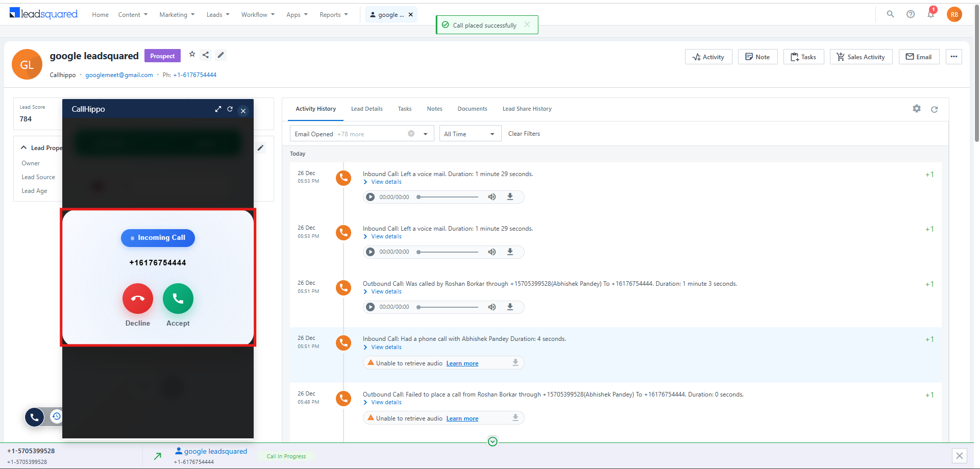980x469 pixels.
Task: Open the Apps menu dropdown
Action: 297,15
